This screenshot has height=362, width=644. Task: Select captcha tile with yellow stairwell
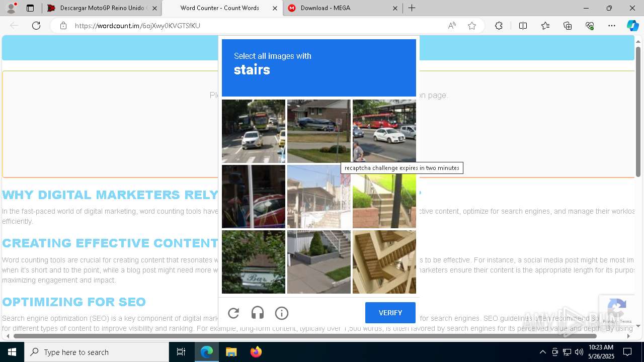point(384,262)
